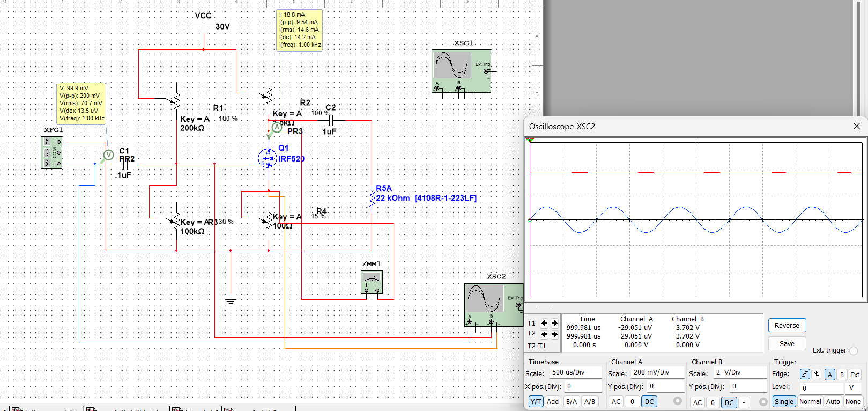Toggle Channel B invert minus button

(744, 402)
